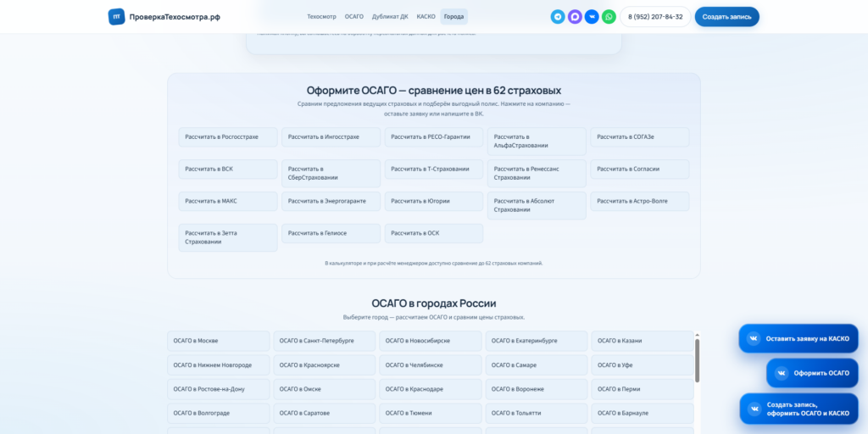Select the Города menu item
This screenshot has width=868, height=434.
[x=454, y=17]
